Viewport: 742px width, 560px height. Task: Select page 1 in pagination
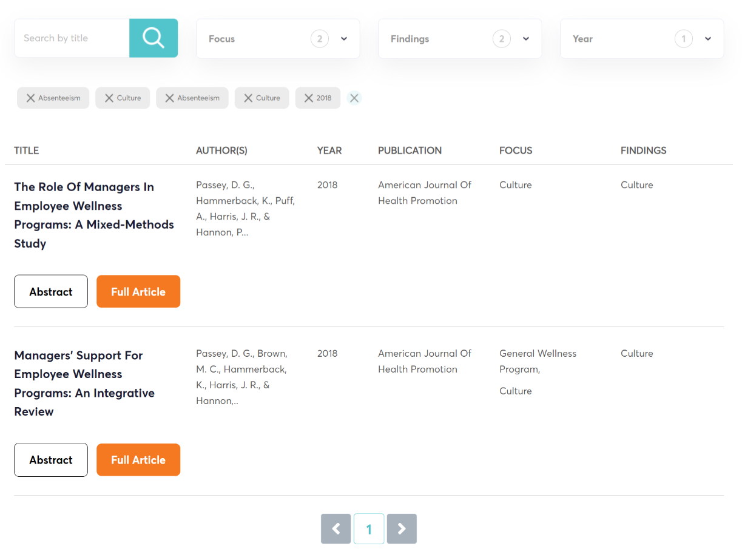[x=369, y=529]
